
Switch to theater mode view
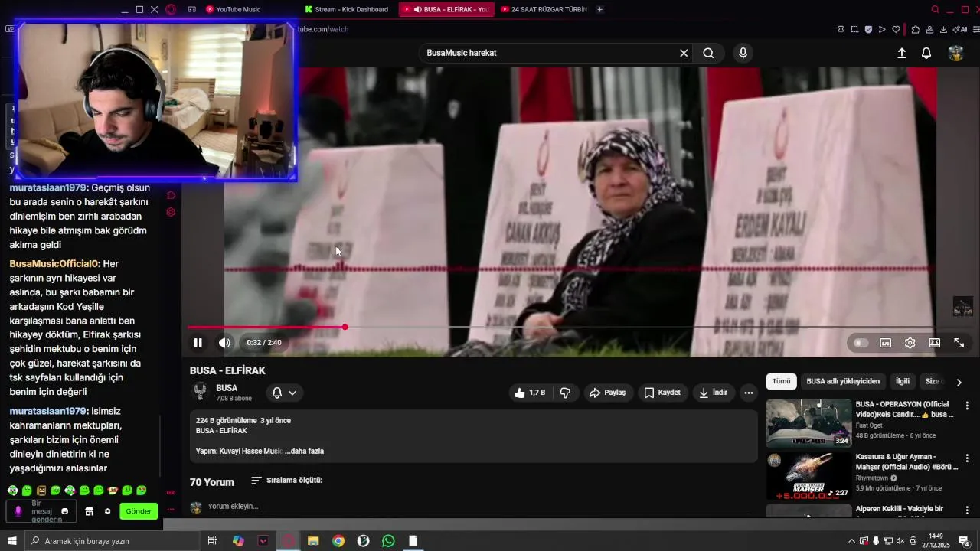tap(934, 343)
